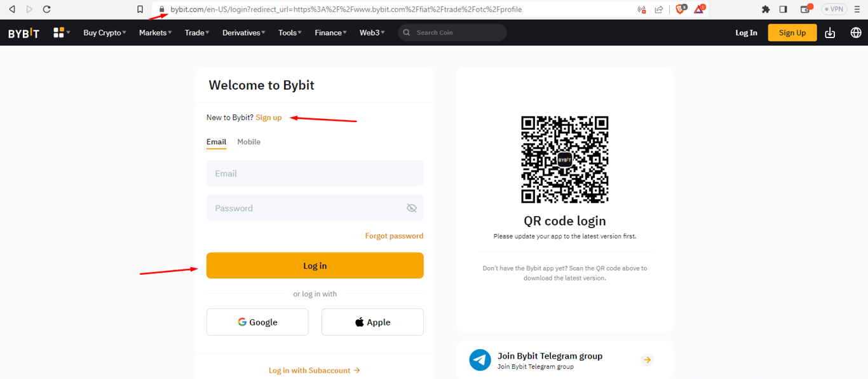Open the Finance dropdown menu
868x379 pixels.
[x=330, y=33]
